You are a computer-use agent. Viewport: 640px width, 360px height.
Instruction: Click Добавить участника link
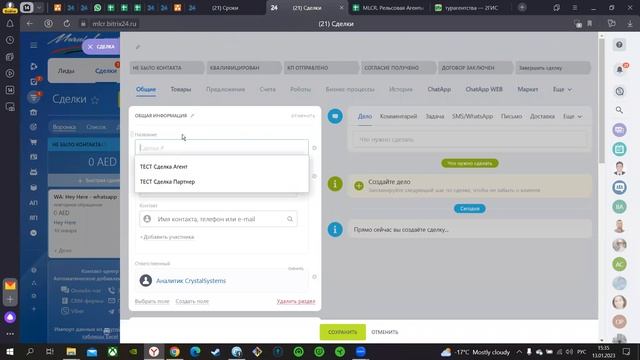[x=167, y=237]
